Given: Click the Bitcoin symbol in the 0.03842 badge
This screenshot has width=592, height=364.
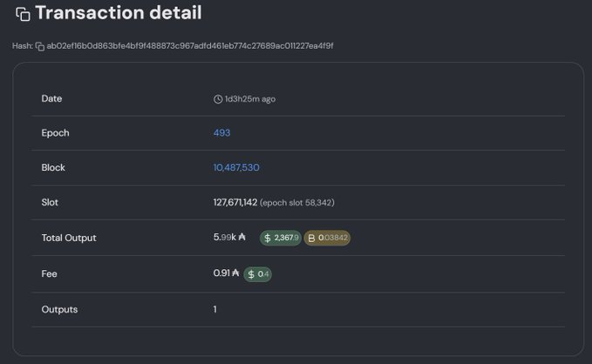Looking at the screenshot, I should pos(311,238).
